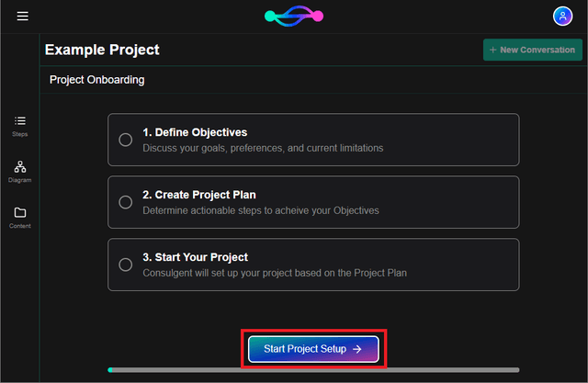Select the Create Project Plan radio circle
The height and width of the screenshot is (383, 588).
(x=126, y=202)
